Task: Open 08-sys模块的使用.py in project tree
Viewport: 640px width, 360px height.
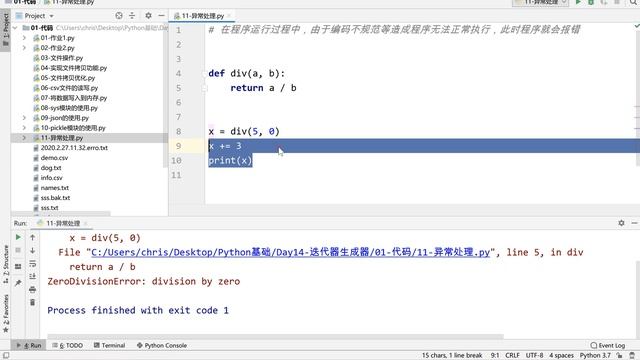Action: pyautogui.click(x=69, y=108)
